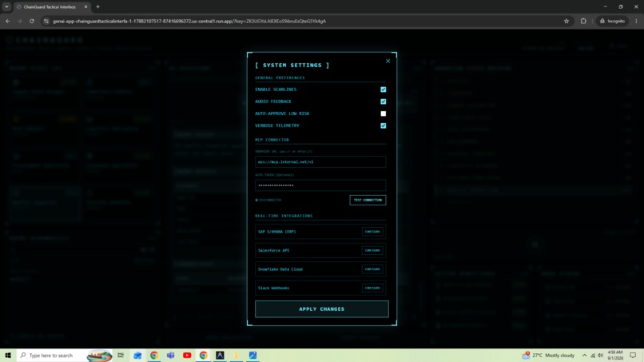644x362 pixels.
Task: Open the tab search dropdown arrow
Action: coord(6,6)
